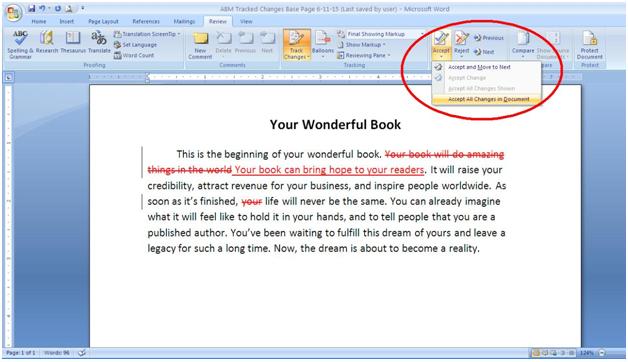The height and width of the screenshot is (362, 628).
Task: Expand the Balloons dropdown
Action: coord(323,45)
